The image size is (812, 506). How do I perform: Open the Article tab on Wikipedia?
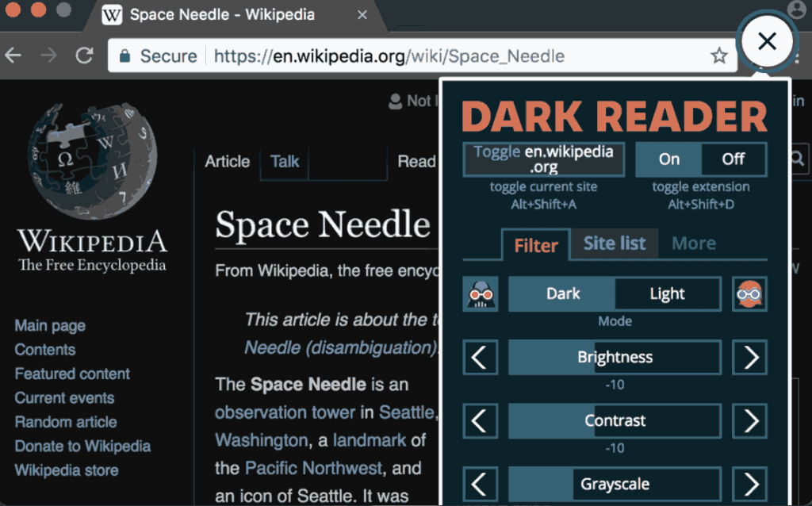228,162
